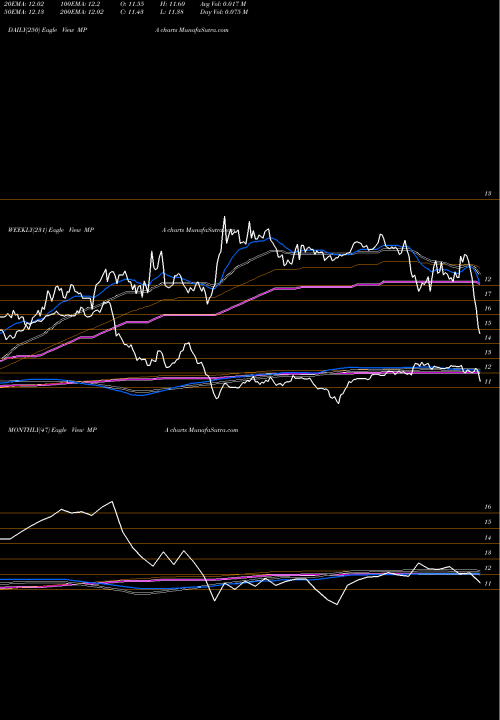Click the 200EMA value in header
Screen dimensions: 500x720
pyautogui.click(x=84, y=12)
